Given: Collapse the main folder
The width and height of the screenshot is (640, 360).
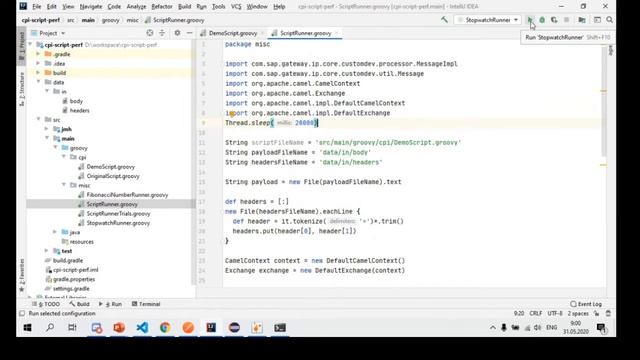Looking at the screenshot, I should click(x=47, y=138).
